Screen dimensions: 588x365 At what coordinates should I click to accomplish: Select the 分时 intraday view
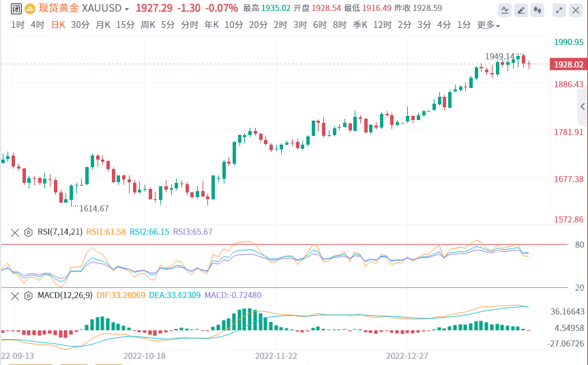click(x=190, y=25)
